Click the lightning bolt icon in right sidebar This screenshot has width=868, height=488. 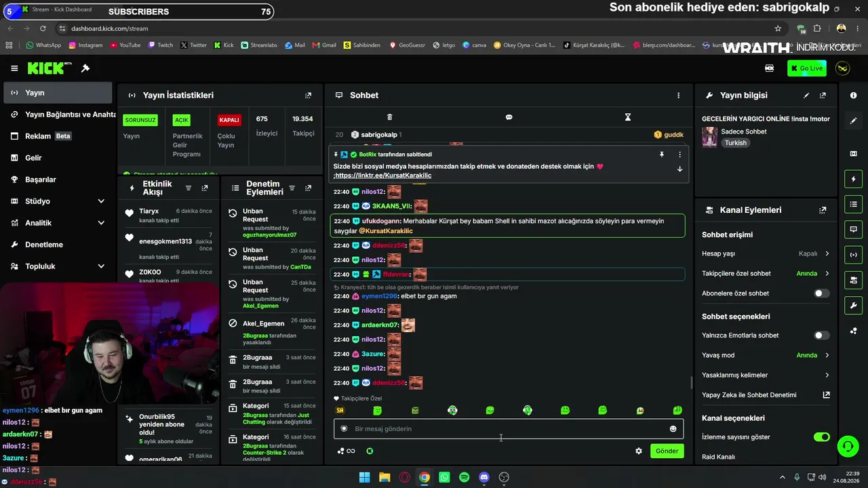(x=853, y=179)
